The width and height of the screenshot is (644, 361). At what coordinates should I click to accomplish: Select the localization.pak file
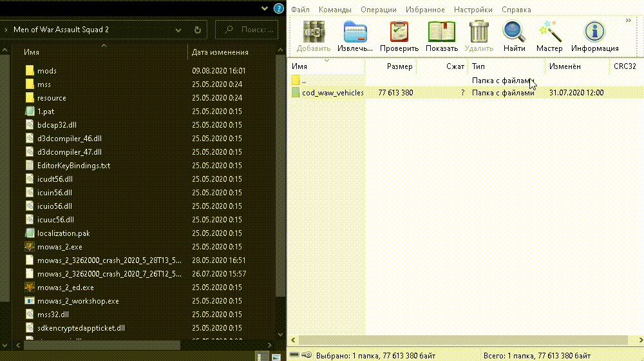(63, 233)
